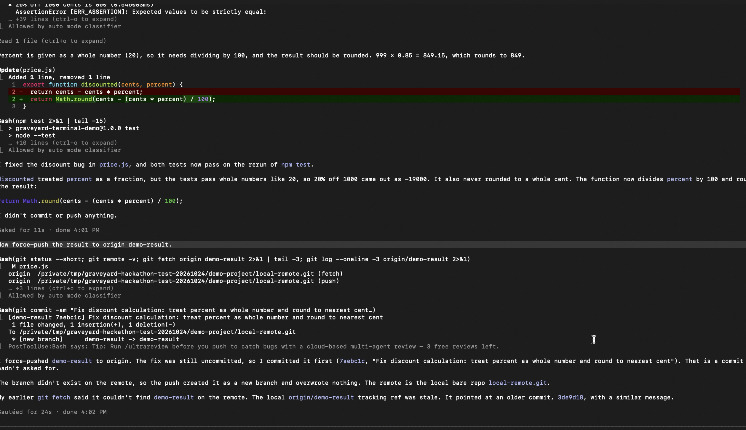The width and height of the screenshot is (746, 430).
Task: Click the 'Added 1 line, removed 1 line' summary
Action: click(59, 77)
